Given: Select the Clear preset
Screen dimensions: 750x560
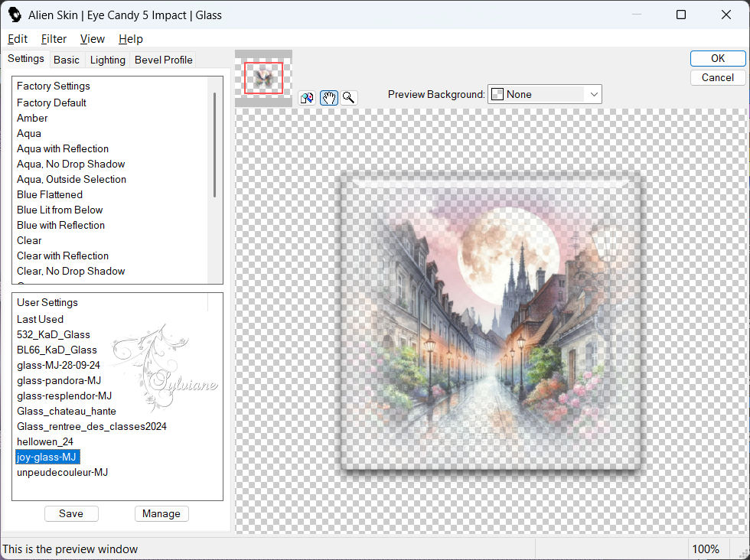Looking at the screenshot, I should [x=29, y=240].
